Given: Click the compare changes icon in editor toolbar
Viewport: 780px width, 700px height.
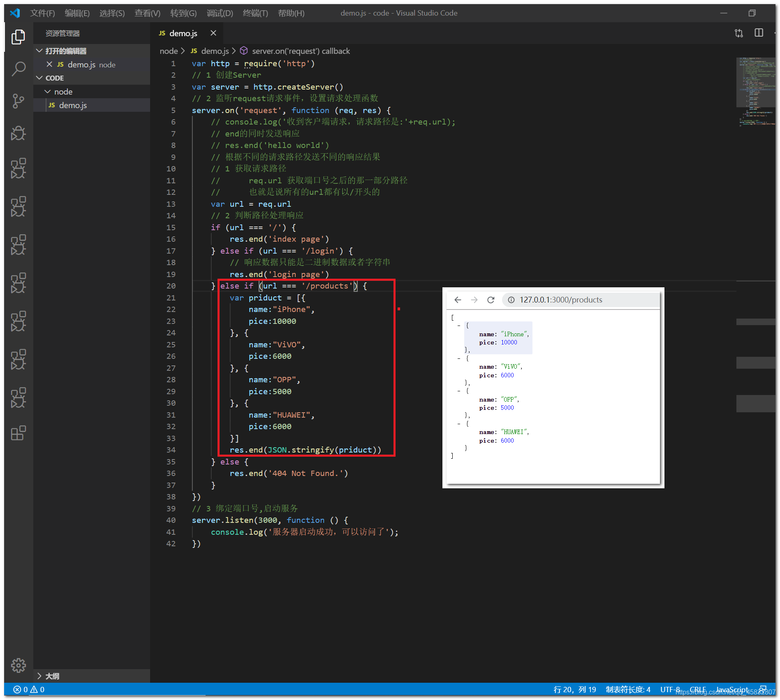Looking at the screenshot, I should tap(739, 33).
